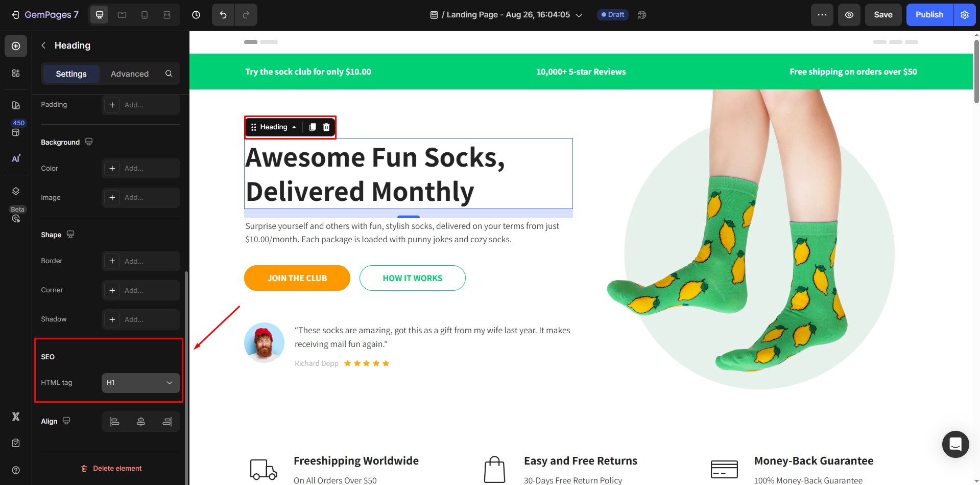The width and height of the screenshot is (980, 485).
Task: Open the HTML tag dropdown showing H1
Action: coord(140,382)
